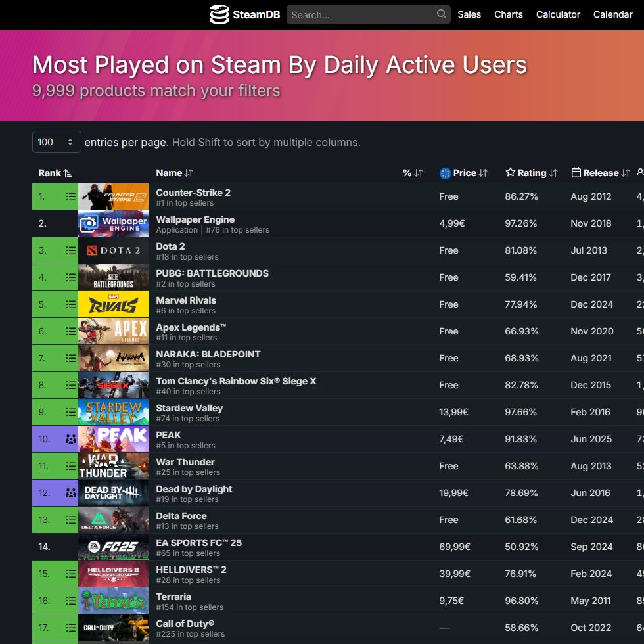
Task: Open the Charts menu item
Action: coord(508,14)
